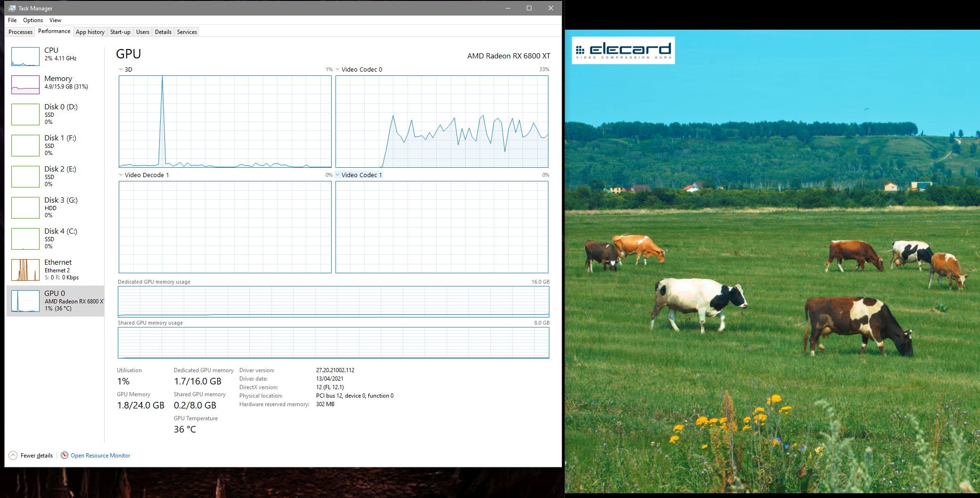
Task: Open the 3D engine graph dropdown
Action: 121,69
